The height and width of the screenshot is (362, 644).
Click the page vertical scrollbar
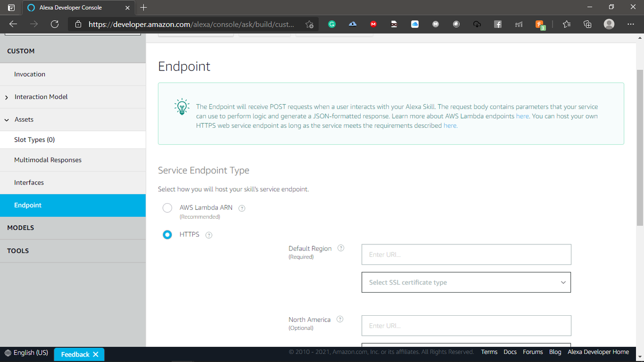pos(640,148)
